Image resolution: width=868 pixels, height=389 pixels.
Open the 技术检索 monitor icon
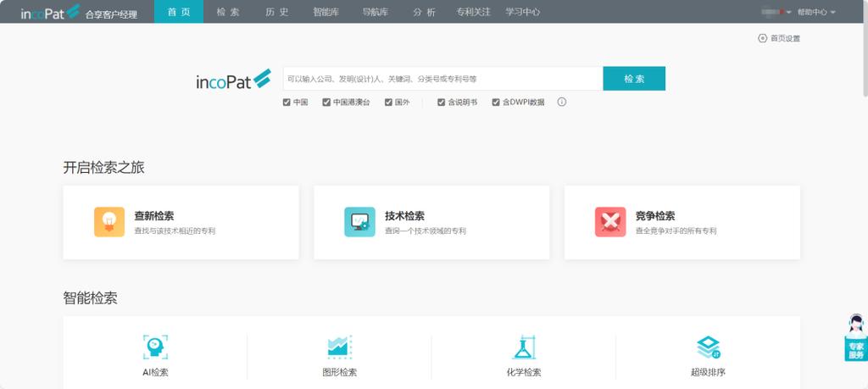click(359, 222)
